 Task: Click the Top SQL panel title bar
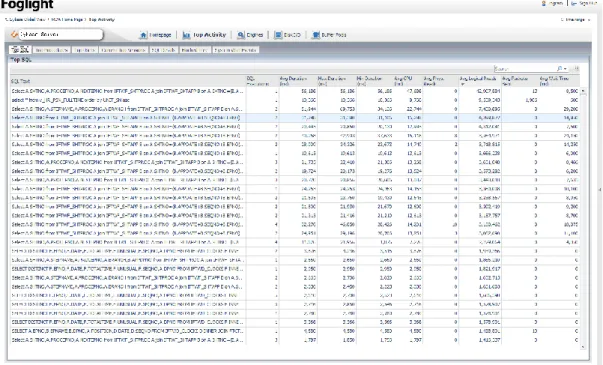coord(298,60)
